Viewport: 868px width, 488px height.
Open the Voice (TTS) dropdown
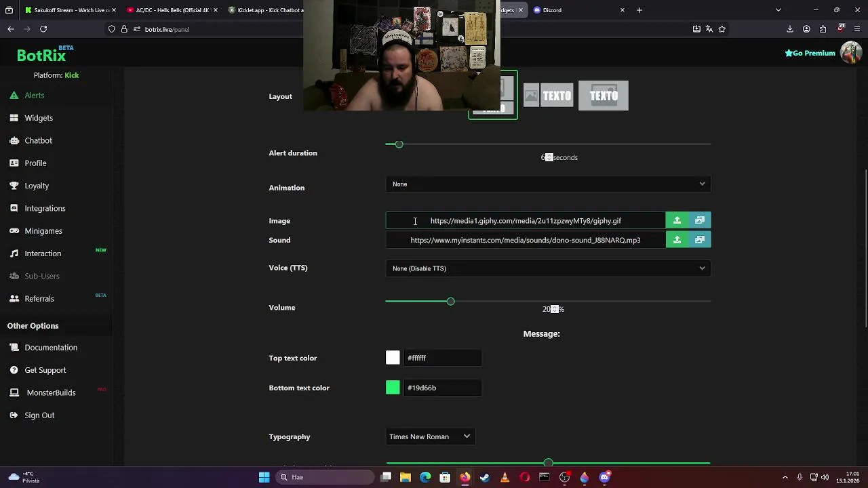[x=548, y=268]
